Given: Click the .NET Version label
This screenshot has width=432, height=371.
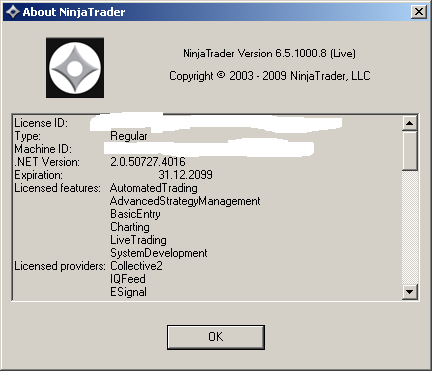Looking at the screenshot, I should pos(47,162).
